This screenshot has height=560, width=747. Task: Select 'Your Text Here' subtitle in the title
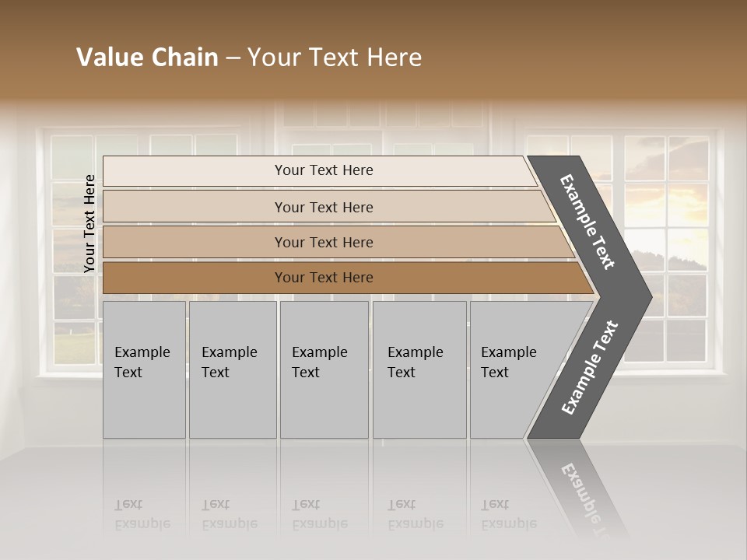pyautogui.click(x=335, y=57)
